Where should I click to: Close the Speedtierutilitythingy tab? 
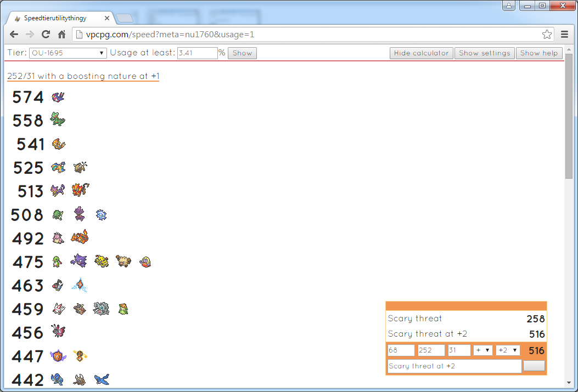(x=107, y=18)
